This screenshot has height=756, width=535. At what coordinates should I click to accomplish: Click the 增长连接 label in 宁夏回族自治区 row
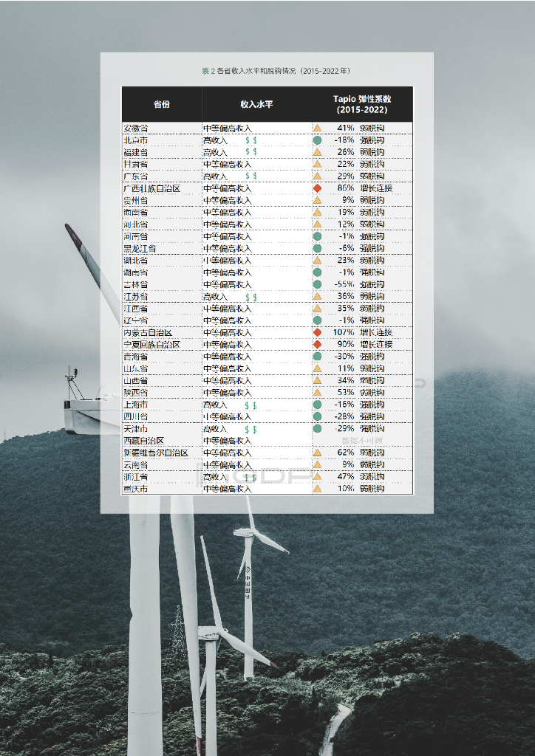click(376, 345)
